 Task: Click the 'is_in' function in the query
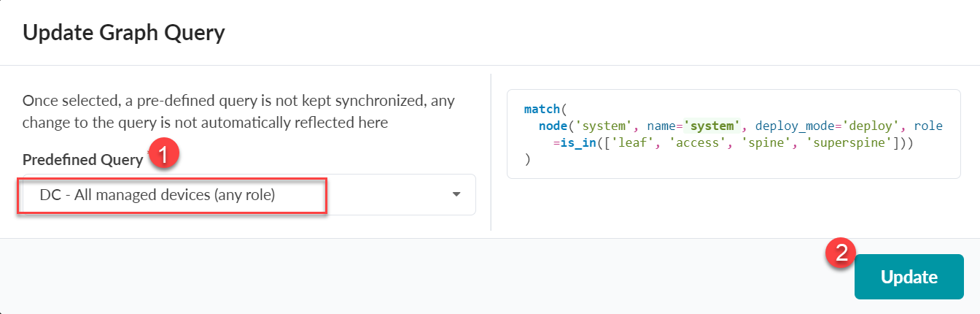574,143
